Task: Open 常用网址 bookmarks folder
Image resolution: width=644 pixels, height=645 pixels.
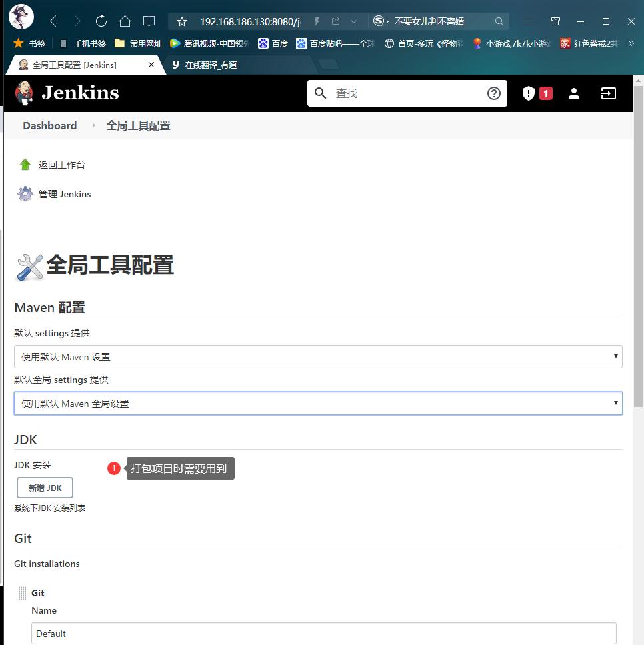Action: point(138,43)
